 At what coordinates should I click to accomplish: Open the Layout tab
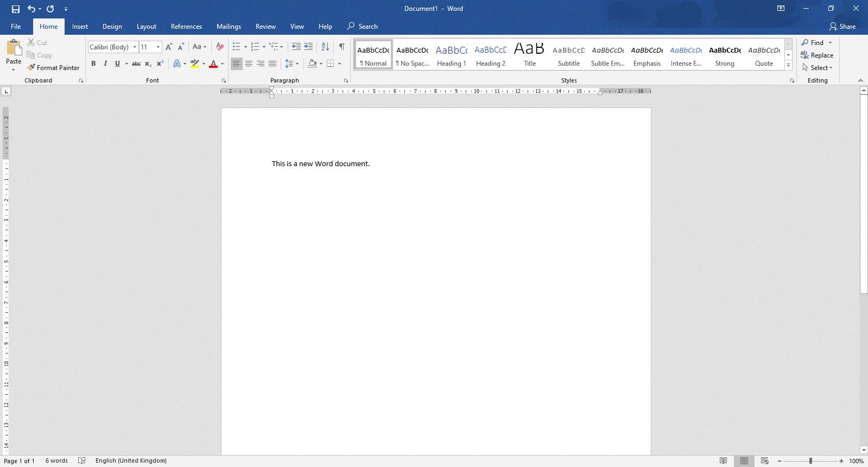click(x=146, y=26)
